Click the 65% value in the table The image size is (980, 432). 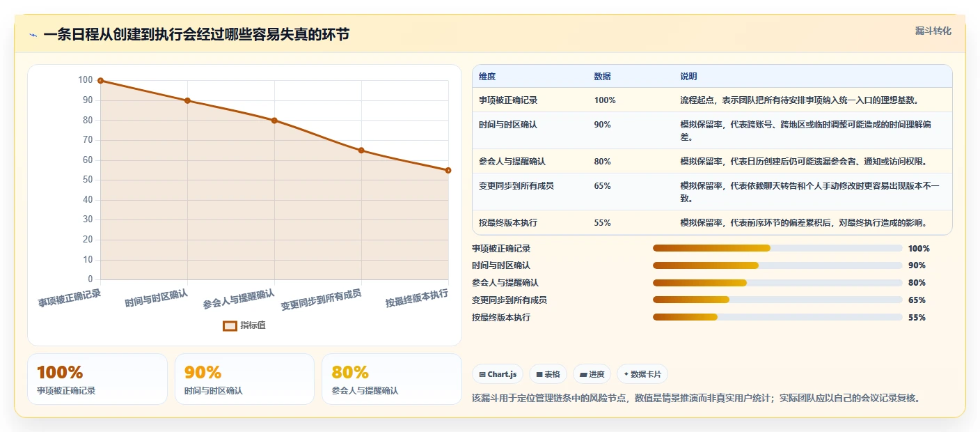pos(603,185)
